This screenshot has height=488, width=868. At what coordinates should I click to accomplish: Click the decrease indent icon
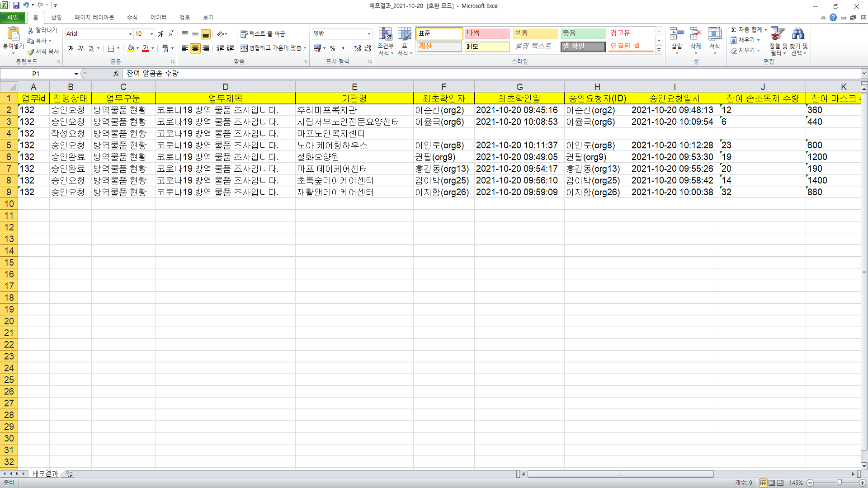pos(220,48)
